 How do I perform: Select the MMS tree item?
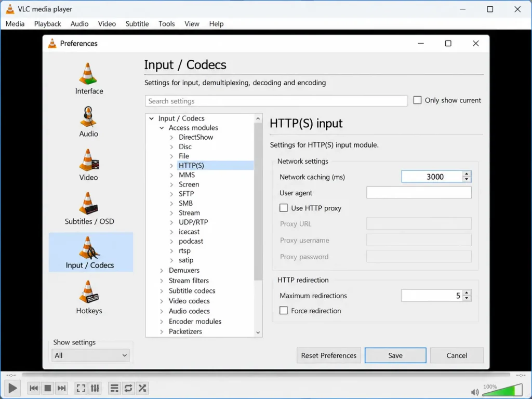coord(187,175)
